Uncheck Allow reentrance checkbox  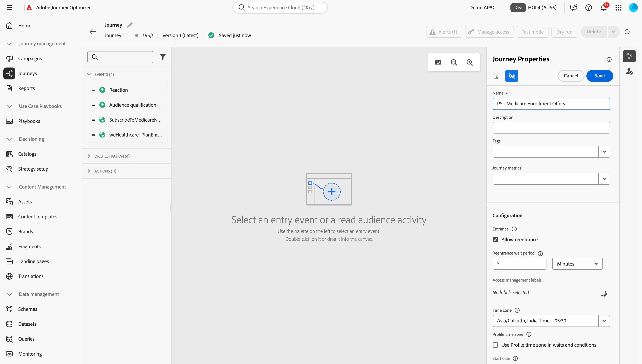[495, 239]
